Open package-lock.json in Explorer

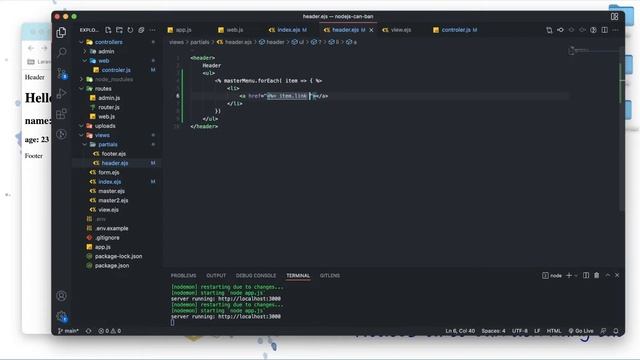[118, 256]
